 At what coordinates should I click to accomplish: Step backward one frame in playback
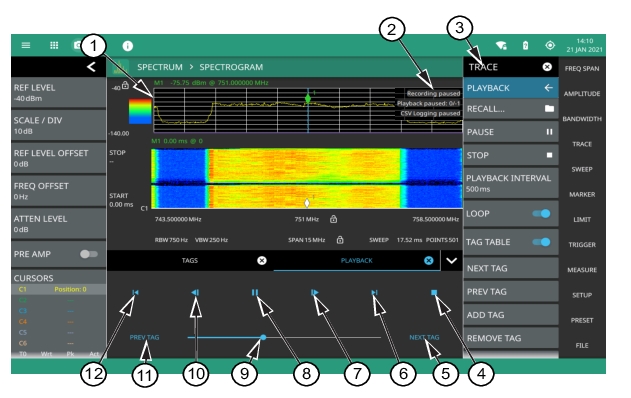coord(195,293)
